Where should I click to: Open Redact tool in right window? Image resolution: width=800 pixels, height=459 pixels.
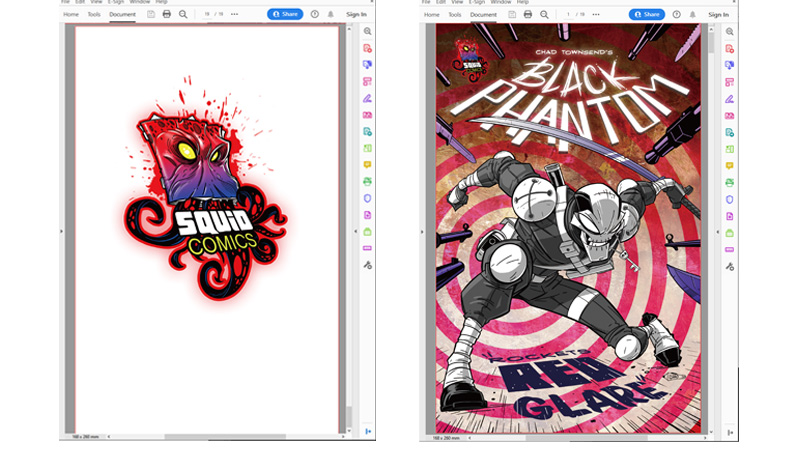coord(730,249)
